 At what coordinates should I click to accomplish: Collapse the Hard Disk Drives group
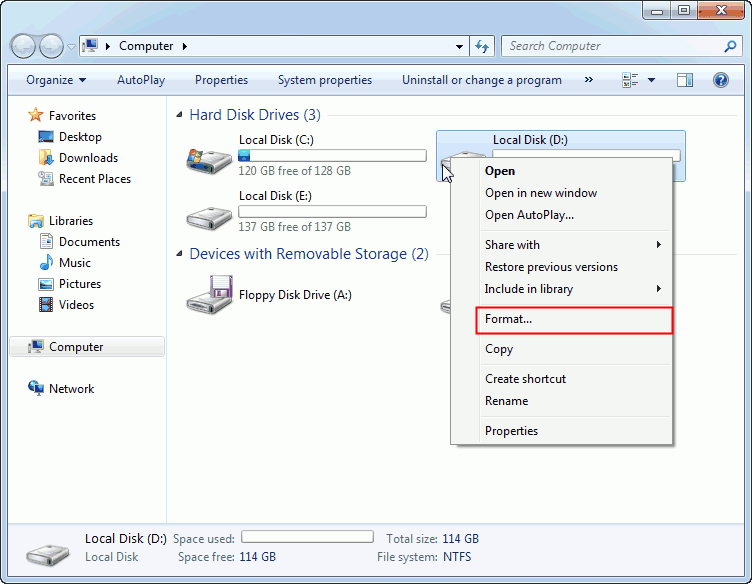(179, 115)
